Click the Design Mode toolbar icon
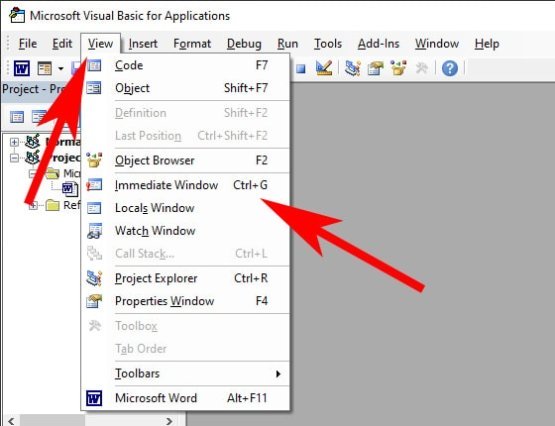 click(x=324, y=68)
